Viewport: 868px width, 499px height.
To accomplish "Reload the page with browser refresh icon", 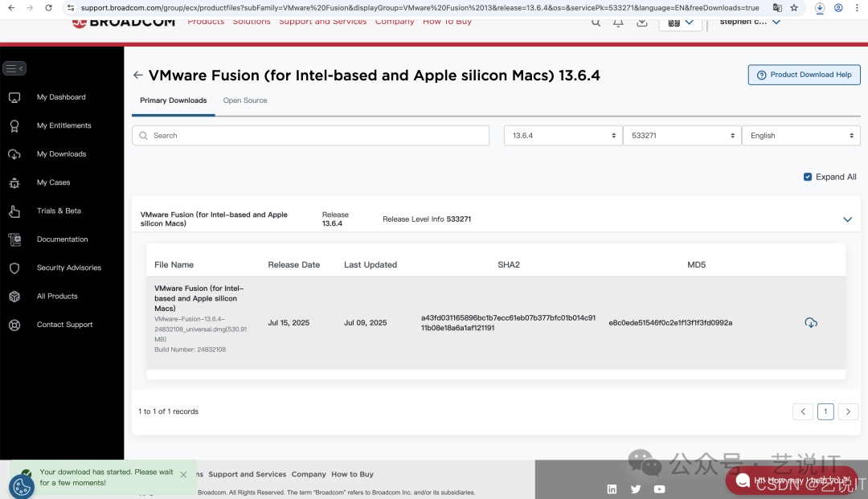I will (x=48, y=7).
